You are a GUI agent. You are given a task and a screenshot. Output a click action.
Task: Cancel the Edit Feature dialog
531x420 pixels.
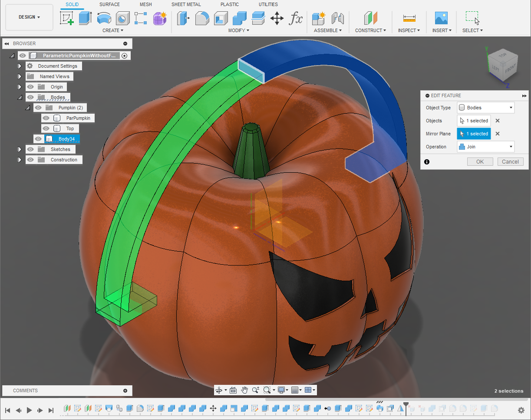coord(510,162)
